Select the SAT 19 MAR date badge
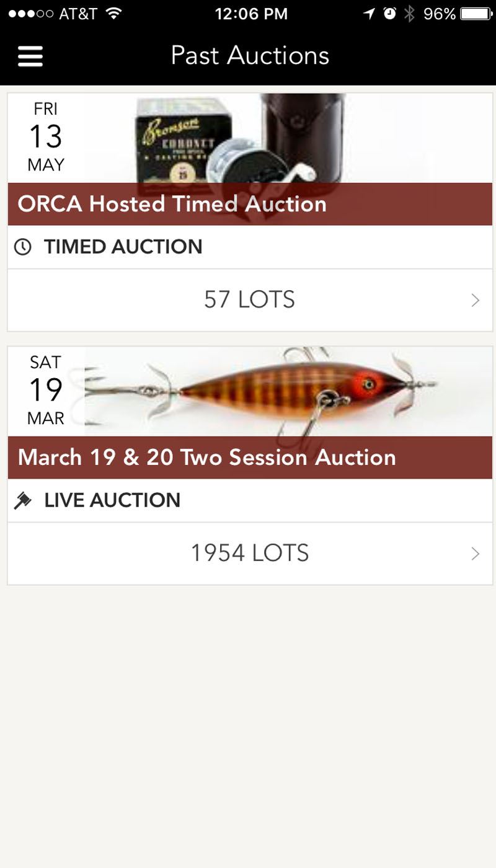Viewport: 496px width, 868px height. coord(46,391)
